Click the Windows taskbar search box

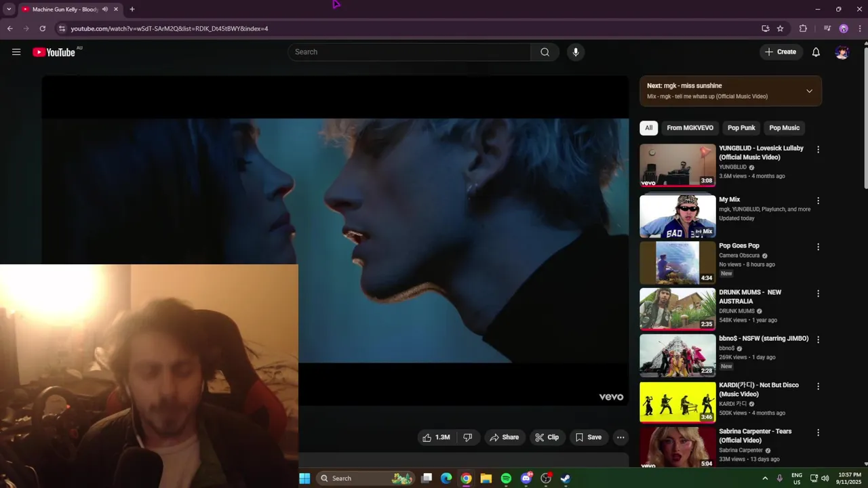pyautogui.click(x=366, y=479)
